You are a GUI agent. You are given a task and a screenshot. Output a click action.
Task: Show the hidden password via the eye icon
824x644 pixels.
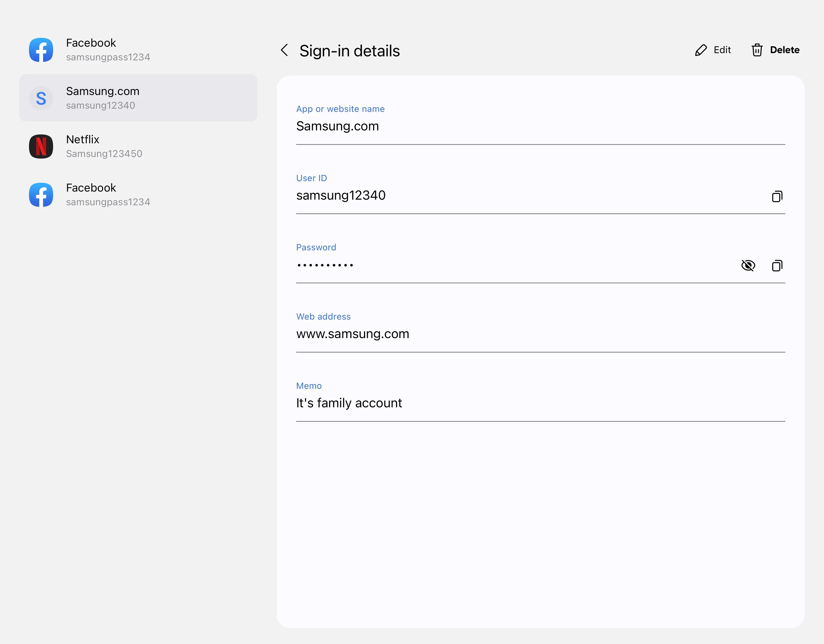748,266
